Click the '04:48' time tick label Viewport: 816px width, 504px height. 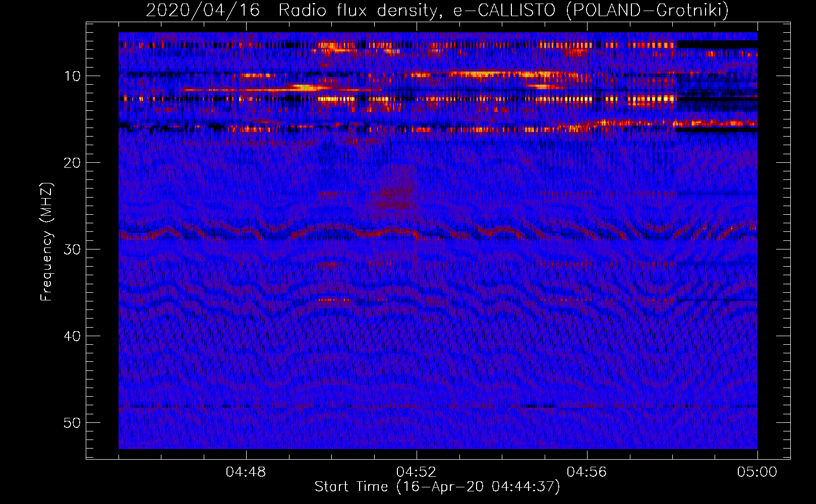246,472
